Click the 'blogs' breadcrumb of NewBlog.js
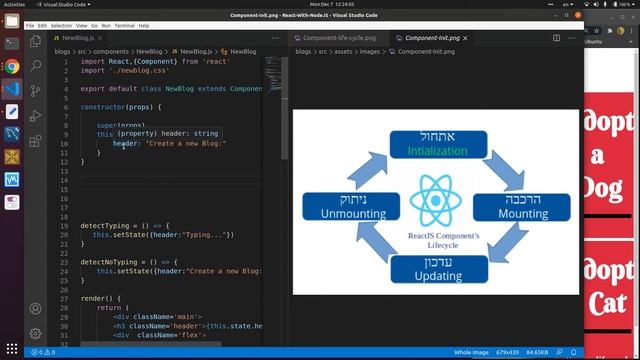 62,52
